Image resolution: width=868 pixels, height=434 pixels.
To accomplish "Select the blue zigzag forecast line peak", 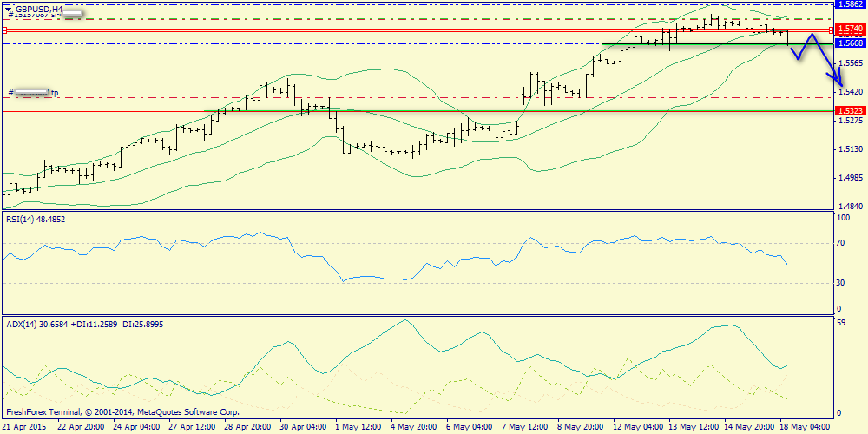I will pyautogui.click(x=811, y=36).
